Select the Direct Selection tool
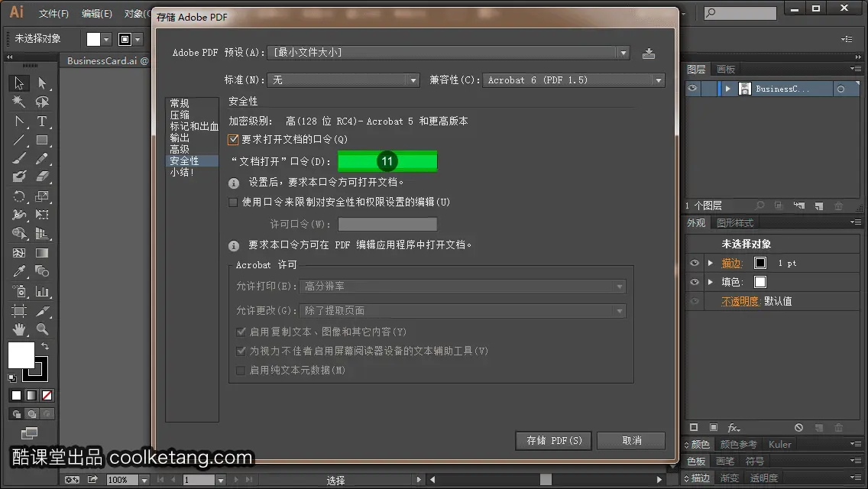The height and width of the screenshot is (489, 868). (42, 83)
